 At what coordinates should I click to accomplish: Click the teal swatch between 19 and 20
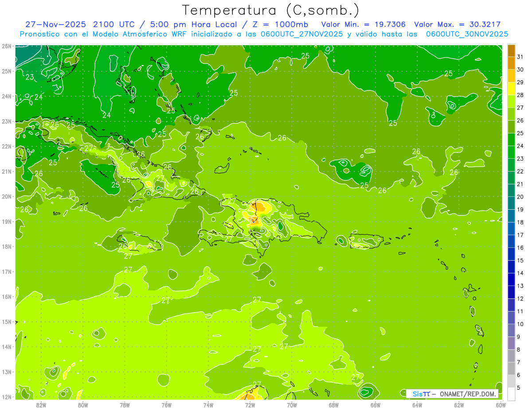point(511,203)
